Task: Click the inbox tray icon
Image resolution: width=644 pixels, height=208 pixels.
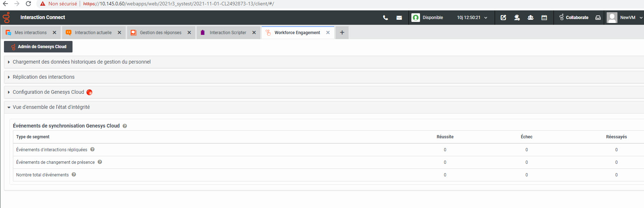Action: 598,18
